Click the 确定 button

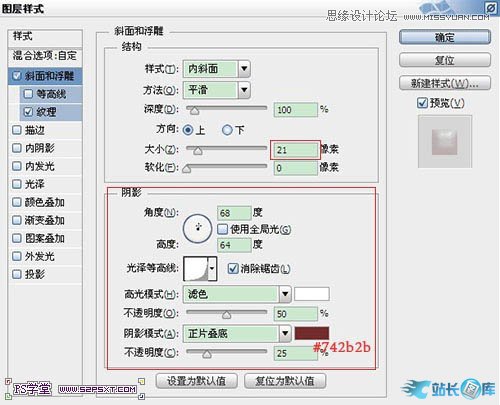click(445, 37)
